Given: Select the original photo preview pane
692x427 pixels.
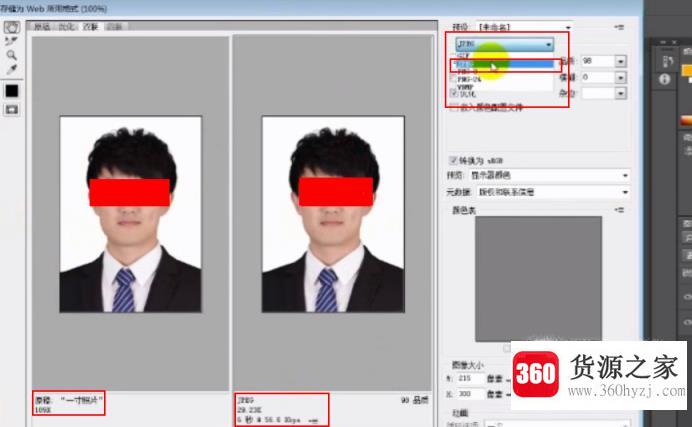Looking at the screenshot, I should [131, 213].
